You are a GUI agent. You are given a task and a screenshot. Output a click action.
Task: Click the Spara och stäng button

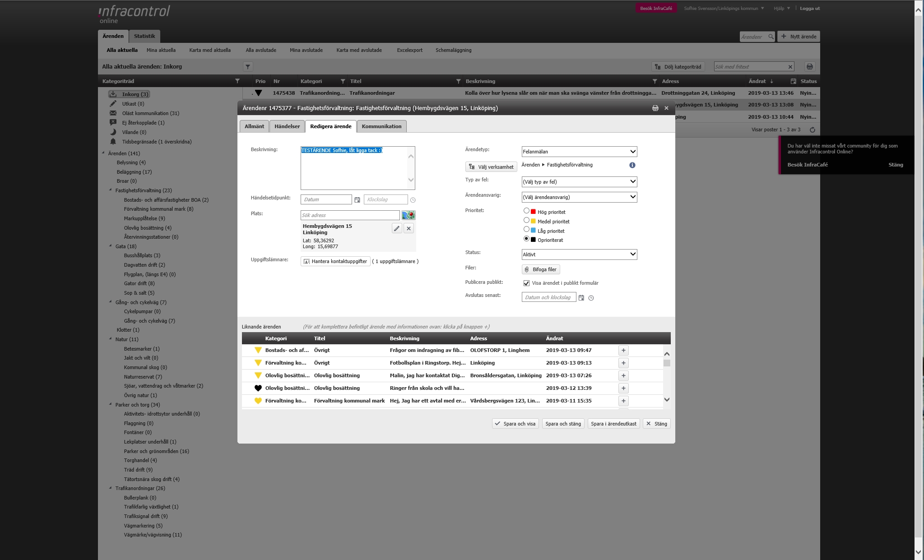[x=563, y=424]
